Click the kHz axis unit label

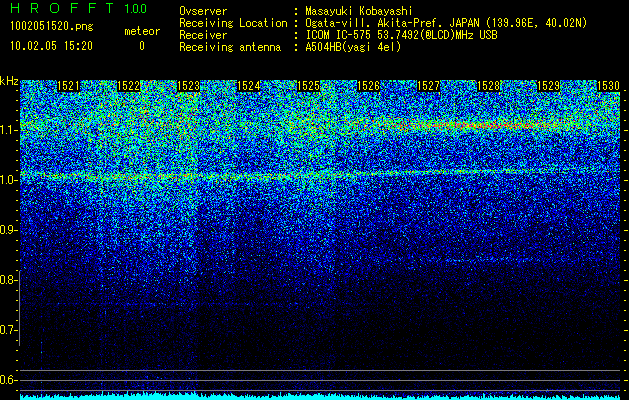pos(9,81)
